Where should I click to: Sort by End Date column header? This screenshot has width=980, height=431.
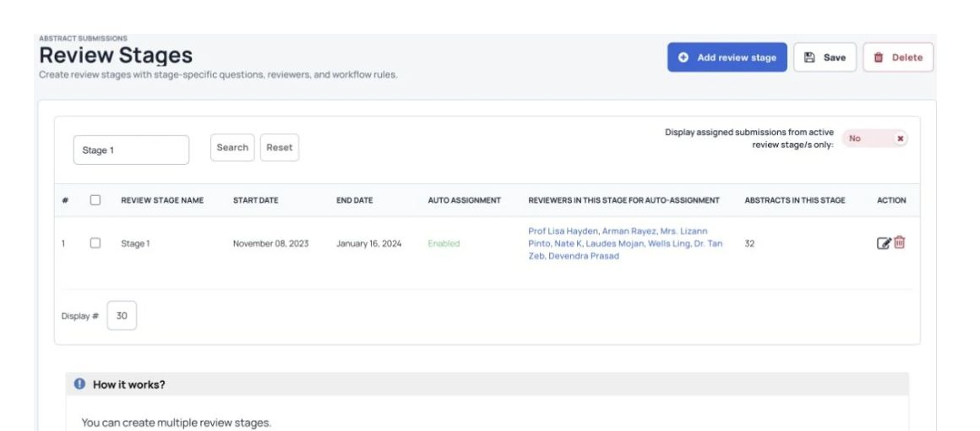354,200
